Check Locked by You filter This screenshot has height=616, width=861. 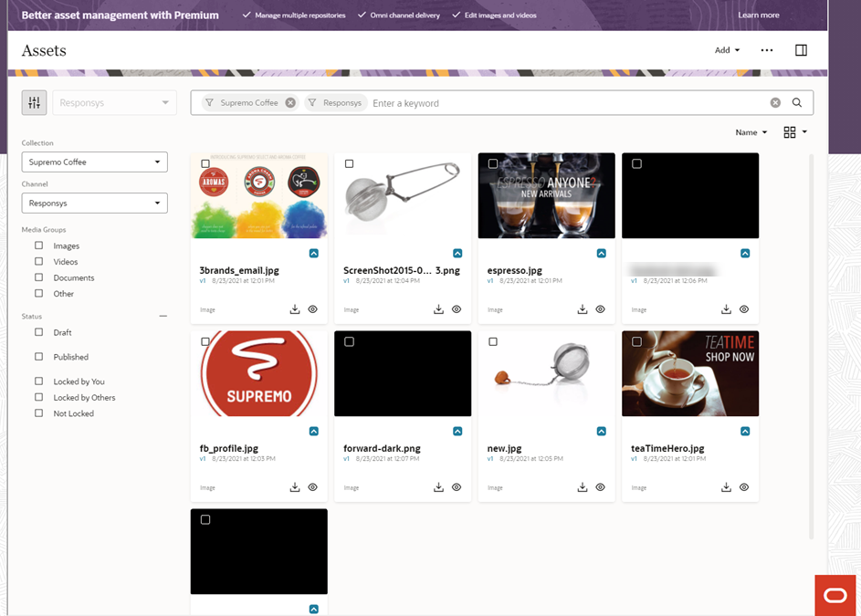(39, 381)
